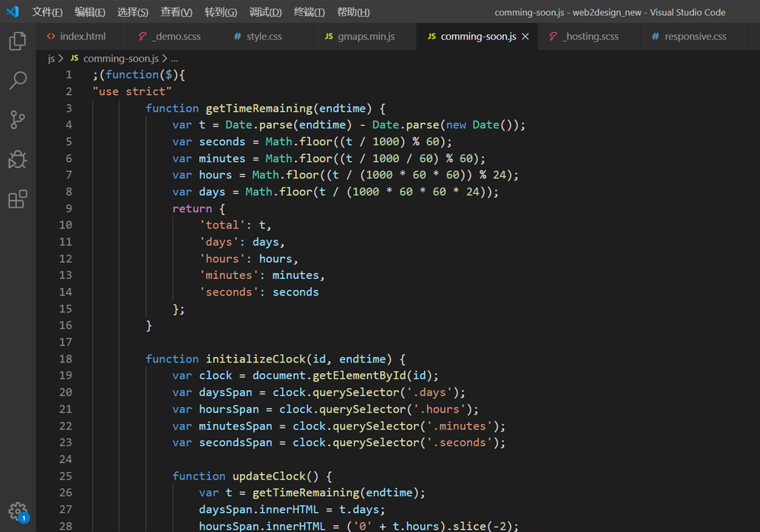This screenshot has width=760, height=532.
Task: Open the Extensions view
Action: tap(17, 198)
